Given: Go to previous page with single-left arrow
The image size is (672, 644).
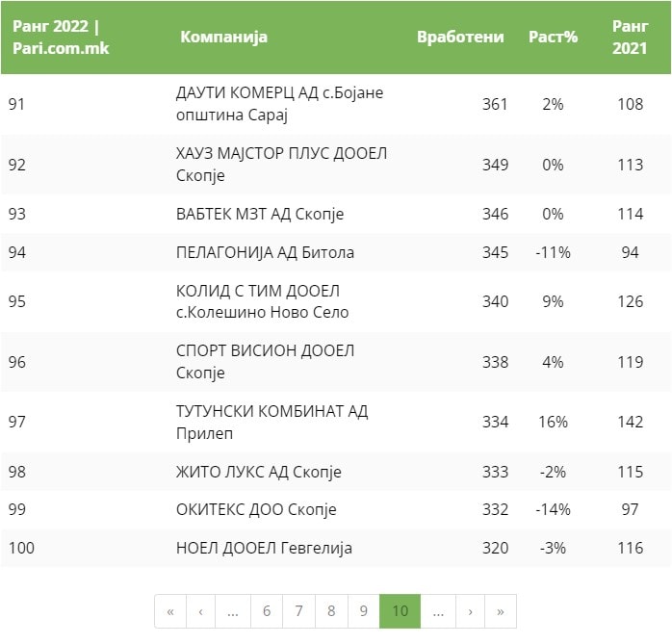Looking at the screenshot, I should click(200, 611).
